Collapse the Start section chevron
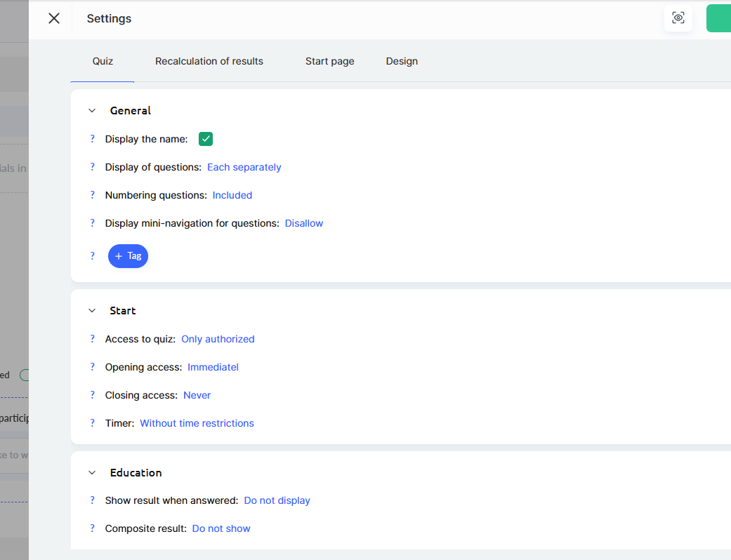 click(x=92, y=311)
